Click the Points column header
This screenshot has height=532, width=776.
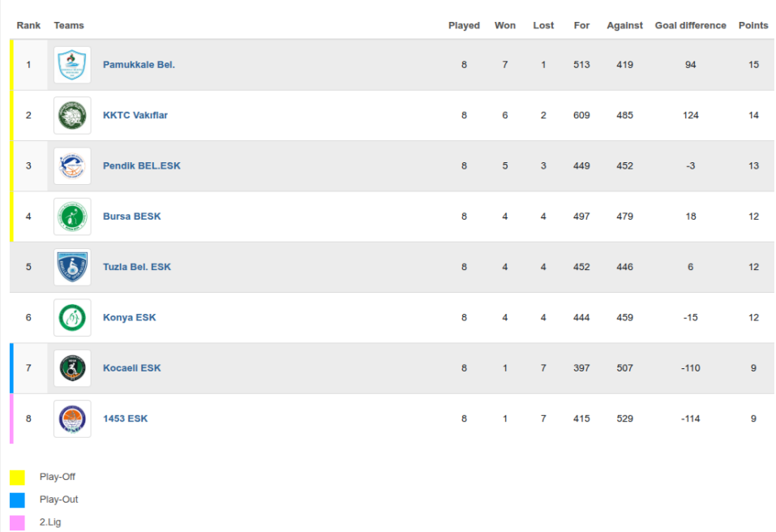pyautogui.click(x=753, y=25)
